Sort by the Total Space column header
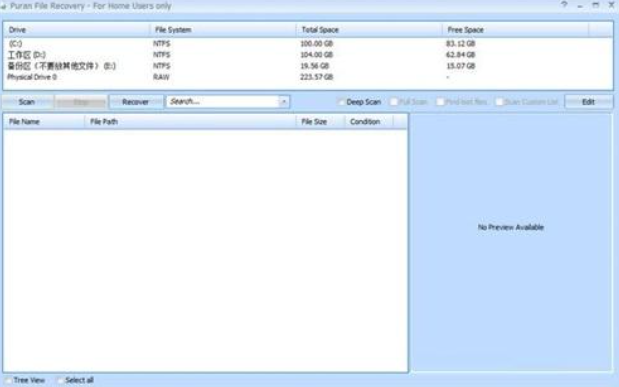This screenshot has height=387, width=619. point(369,30)
